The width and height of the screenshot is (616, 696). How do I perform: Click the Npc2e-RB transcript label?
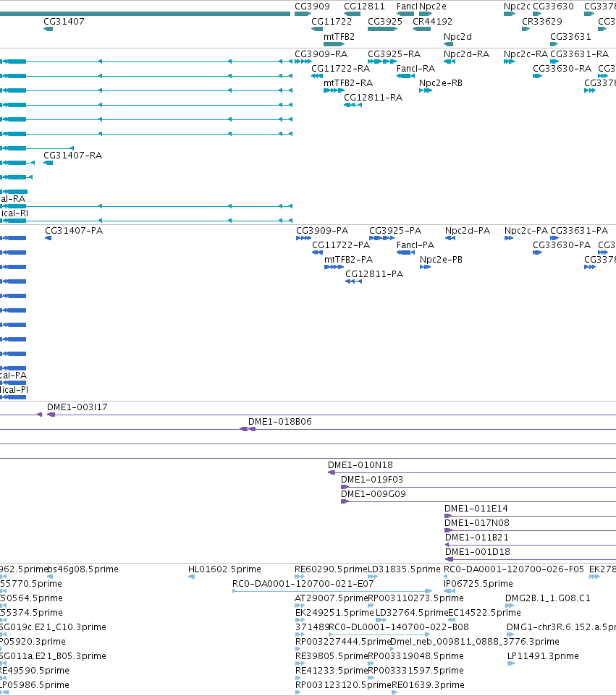441,83
